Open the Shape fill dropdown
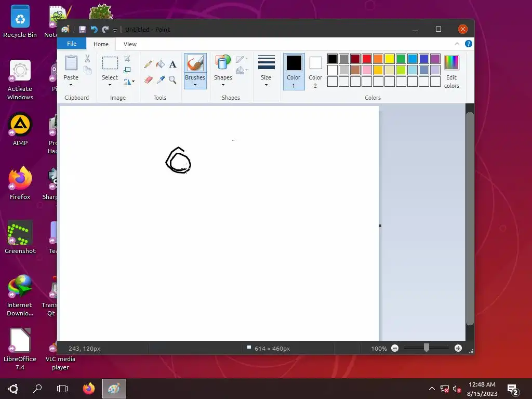 click(242, 70)
